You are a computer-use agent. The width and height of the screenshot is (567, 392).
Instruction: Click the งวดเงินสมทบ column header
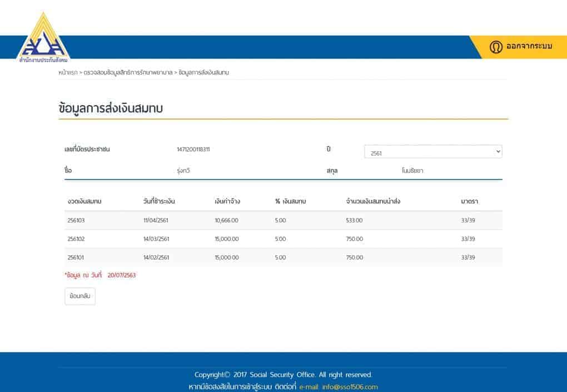pos(84,201)
